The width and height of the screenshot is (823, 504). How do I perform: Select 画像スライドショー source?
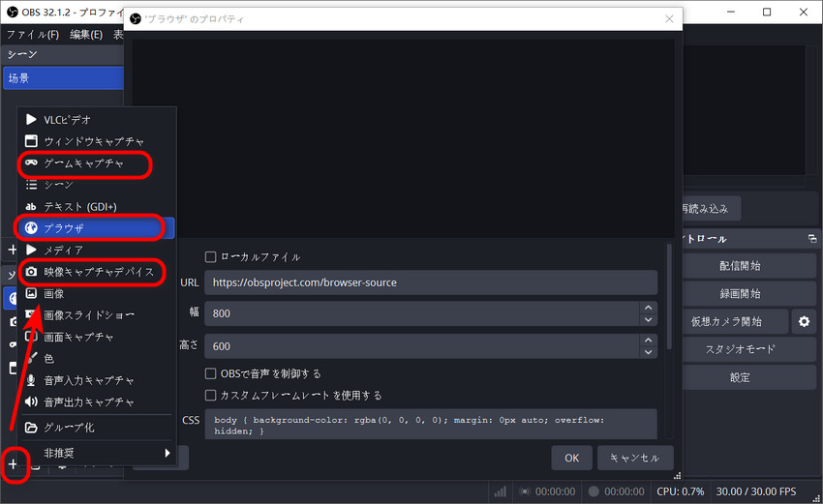point(97,315)
